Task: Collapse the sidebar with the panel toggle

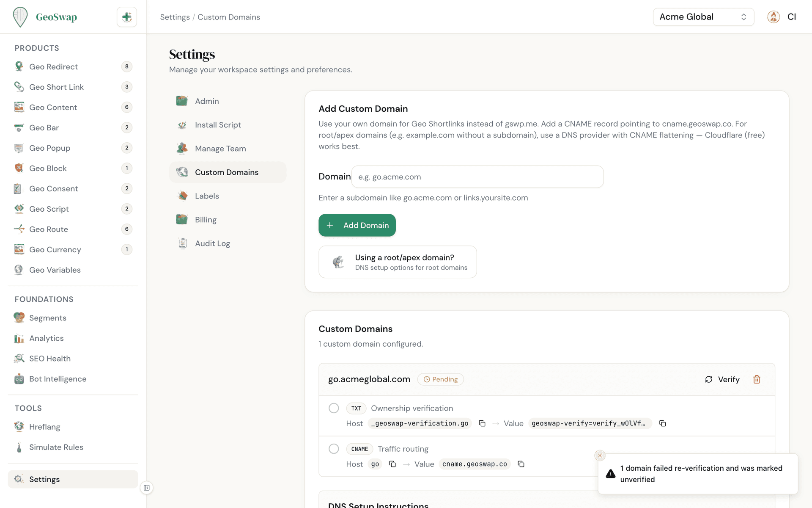Action: pyautogui.click(x=146, y=488)
